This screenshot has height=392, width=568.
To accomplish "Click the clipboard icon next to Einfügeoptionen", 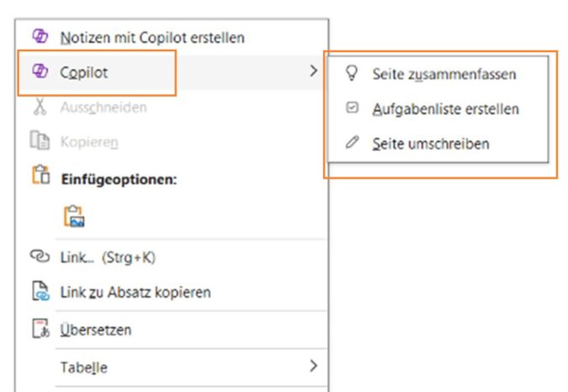I will pos(40,179).
